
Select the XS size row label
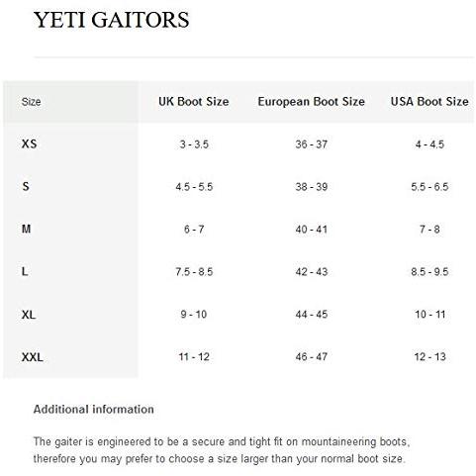(29, 143)
